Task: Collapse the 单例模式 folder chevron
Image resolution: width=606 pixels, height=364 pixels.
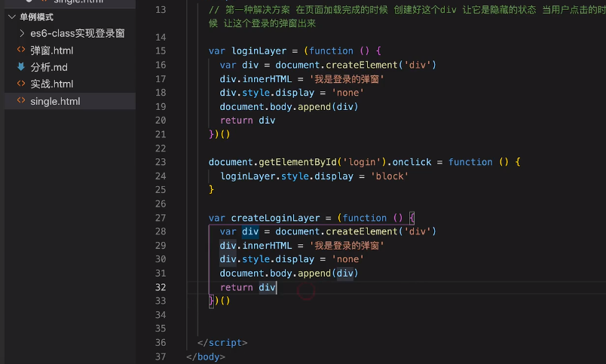Action: pyautogui.click(x=12, y=17)
